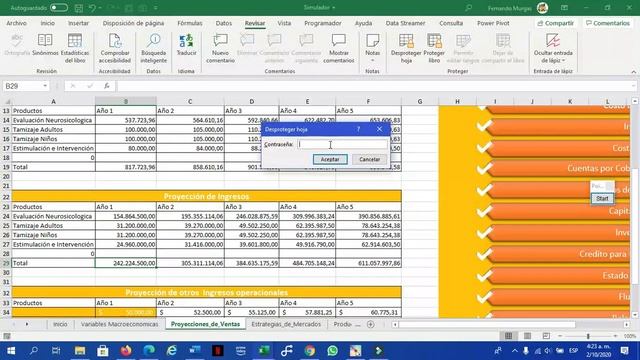Toggle the Autoguardado switch
The height and width of the screenshot is (360, 640).
pyautogui.click(x=59, y=8)
